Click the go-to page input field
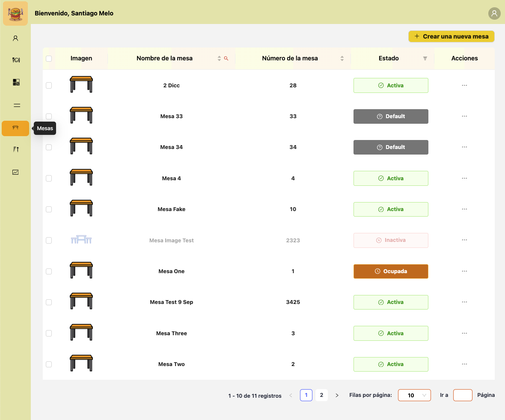This screenshot has width=505, height=420. tap(462, 395)
